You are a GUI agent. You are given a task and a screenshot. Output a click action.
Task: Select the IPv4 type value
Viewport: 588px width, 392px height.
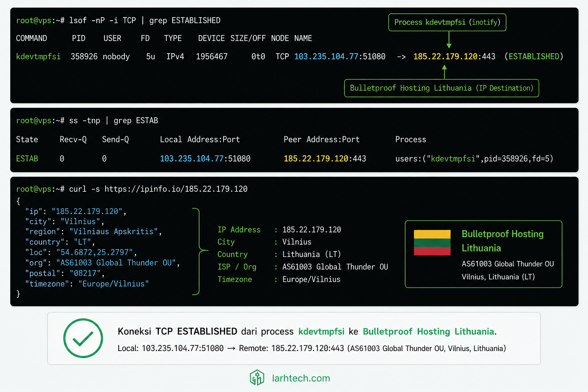[x=175, y=57]
